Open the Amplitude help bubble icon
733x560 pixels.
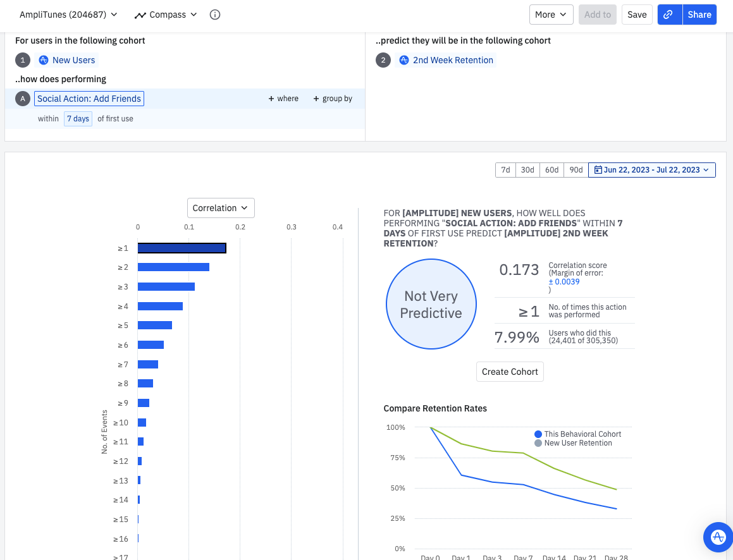tap(718, 537)
